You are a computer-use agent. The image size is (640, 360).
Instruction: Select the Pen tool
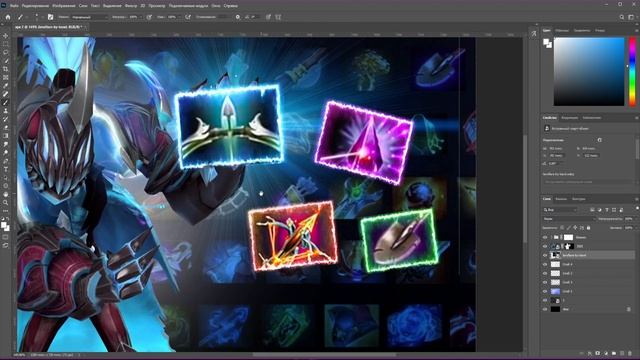(6, 161)
